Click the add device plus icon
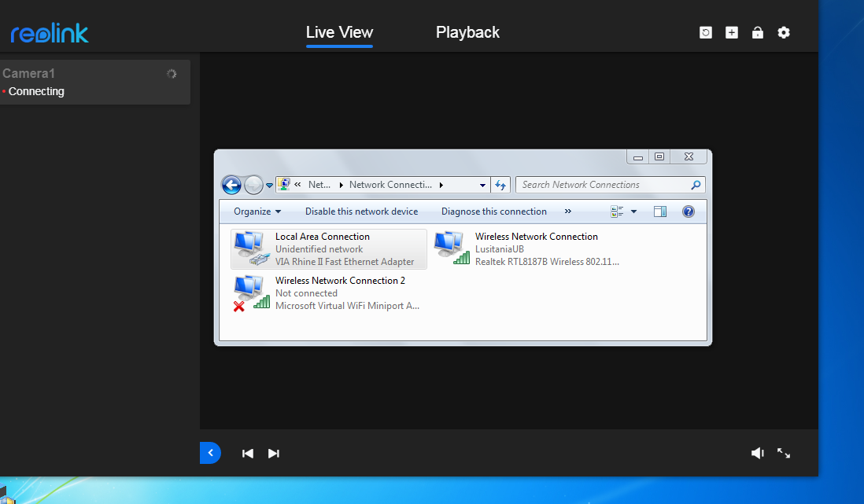This screenshot has height=504, width=864. [x=732, y=32]
